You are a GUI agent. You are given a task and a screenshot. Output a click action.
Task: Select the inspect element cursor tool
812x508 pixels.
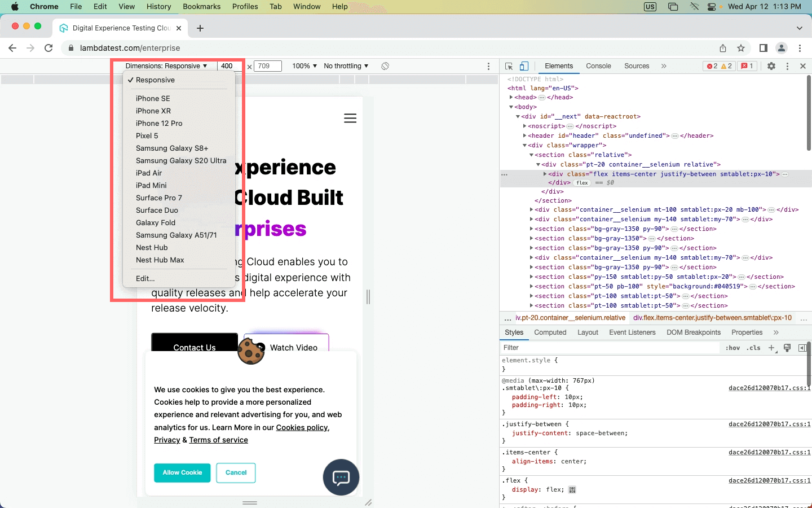(x=508, y=66)
